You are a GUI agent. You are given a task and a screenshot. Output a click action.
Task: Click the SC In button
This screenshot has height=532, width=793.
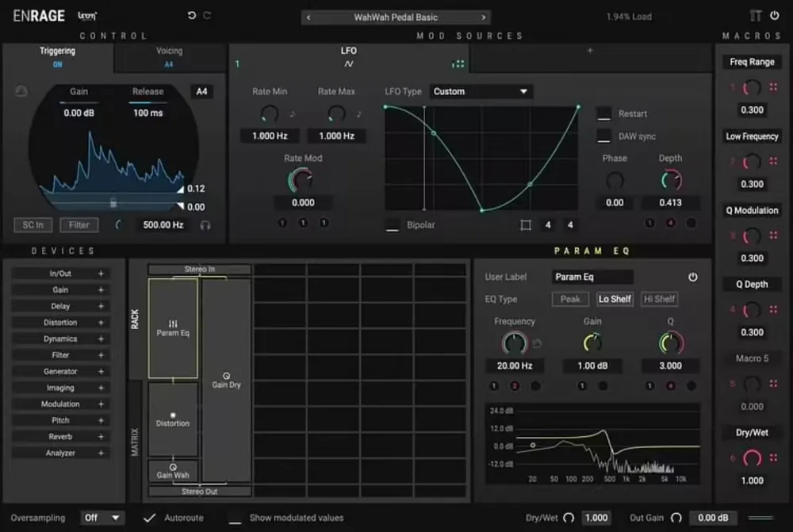pos(33,225)
